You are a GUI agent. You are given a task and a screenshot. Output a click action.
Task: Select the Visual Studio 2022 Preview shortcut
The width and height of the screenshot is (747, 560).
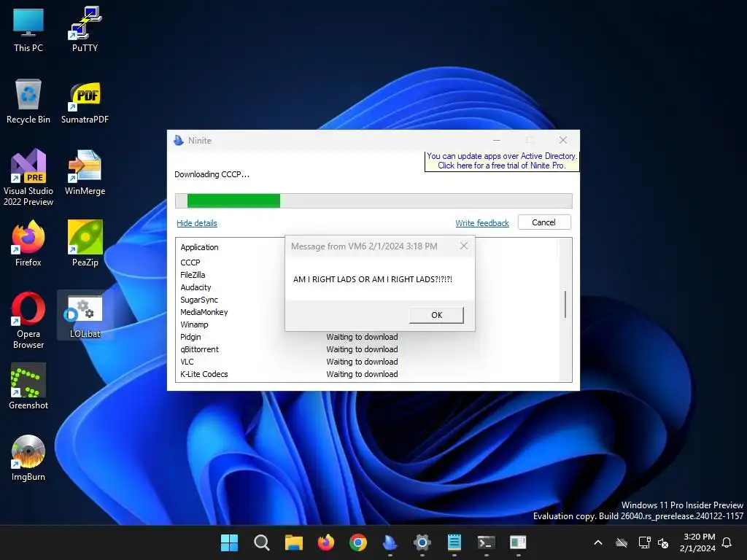[x=28, y=177]
